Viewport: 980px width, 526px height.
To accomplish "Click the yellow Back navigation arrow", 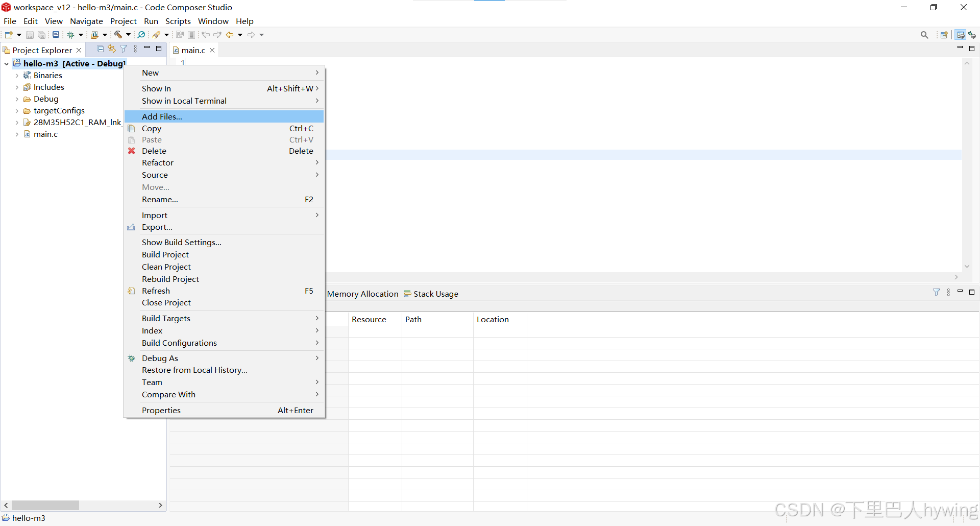I will click(x=230, y=35).
